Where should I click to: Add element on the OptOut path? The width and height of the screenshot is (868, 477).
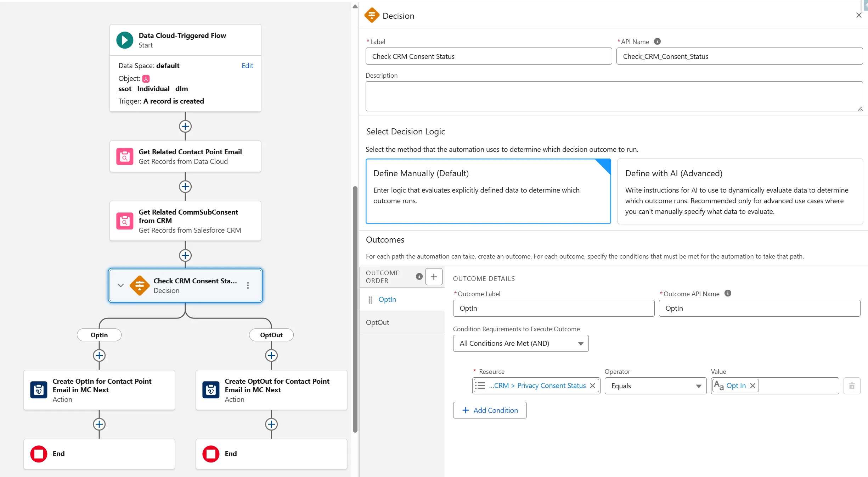[271, 355]
